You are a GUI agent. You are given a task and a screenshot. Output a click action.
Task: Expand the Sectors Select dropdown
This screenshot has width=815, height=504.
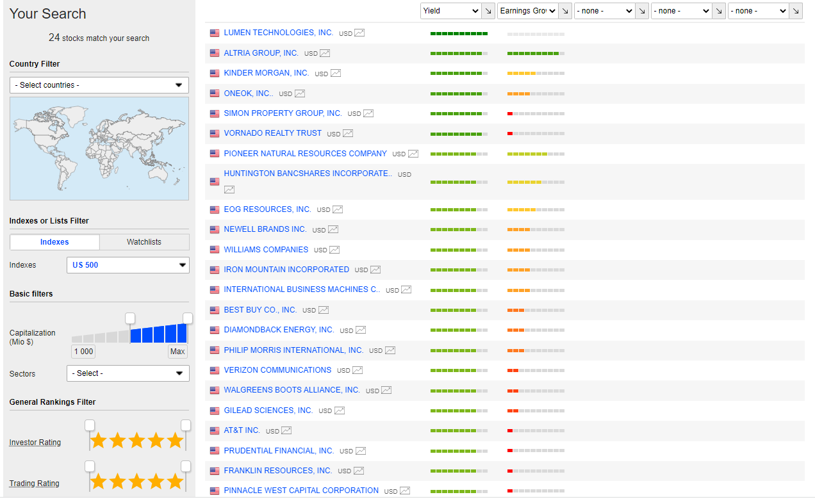pyautogui.click(x=128, y=373)
